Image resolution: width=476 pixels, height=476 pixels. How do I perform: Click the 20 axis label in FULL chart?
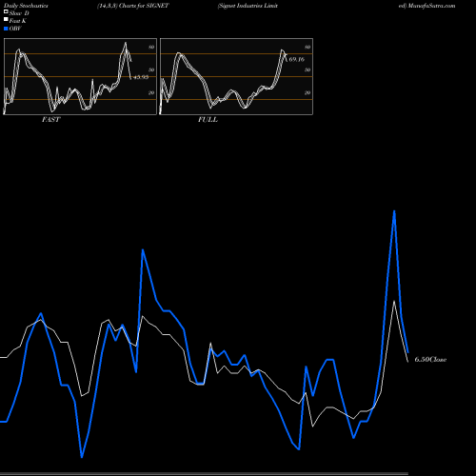click(x=307, y=92)
